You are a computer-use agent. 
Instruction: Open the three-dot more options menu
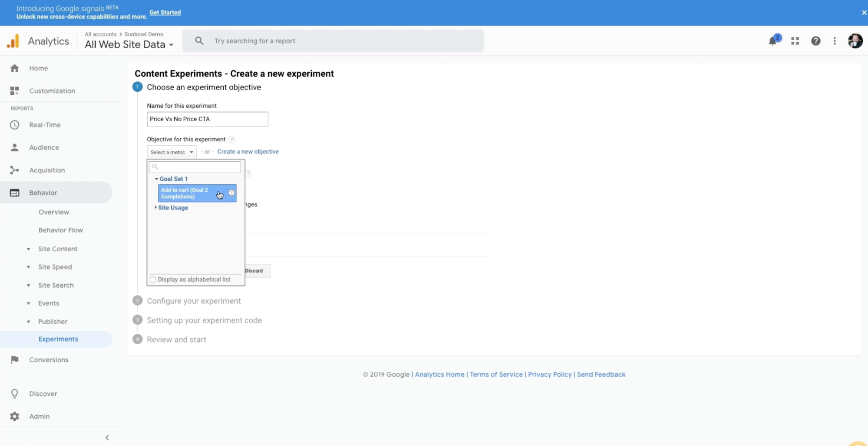tap(835, 41)
